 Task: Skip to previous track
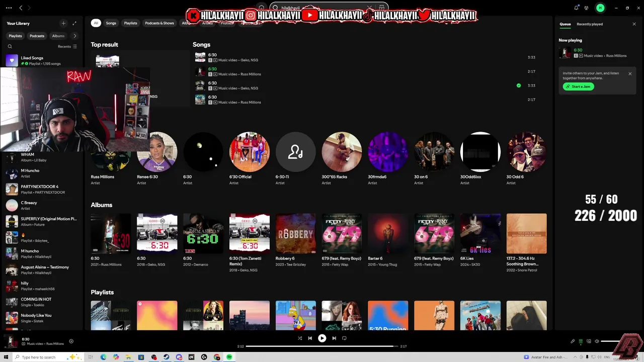click(x=310, y=338)
